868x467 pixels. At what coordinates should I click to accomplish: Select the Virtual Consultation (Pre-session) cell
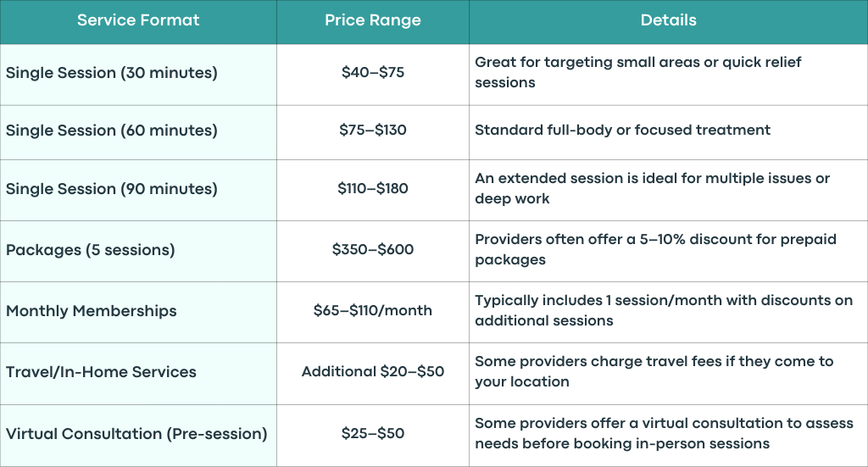point(138,436)
